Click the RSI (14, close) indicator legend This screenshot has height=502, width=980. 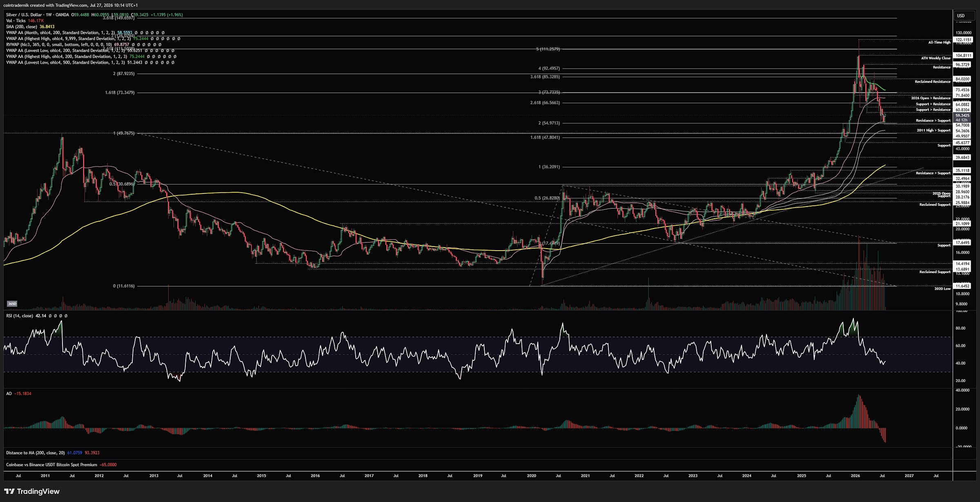click(37, 316)
